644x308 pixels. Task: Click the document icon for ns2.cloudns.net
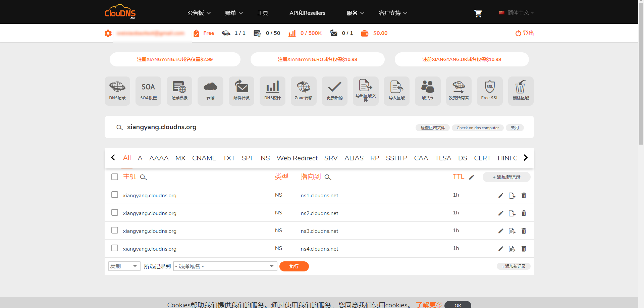click(x=512, y=213)
